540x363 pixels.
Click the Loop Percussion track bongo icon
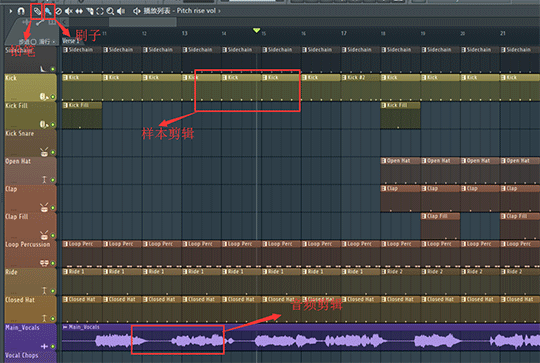point(44,263)
